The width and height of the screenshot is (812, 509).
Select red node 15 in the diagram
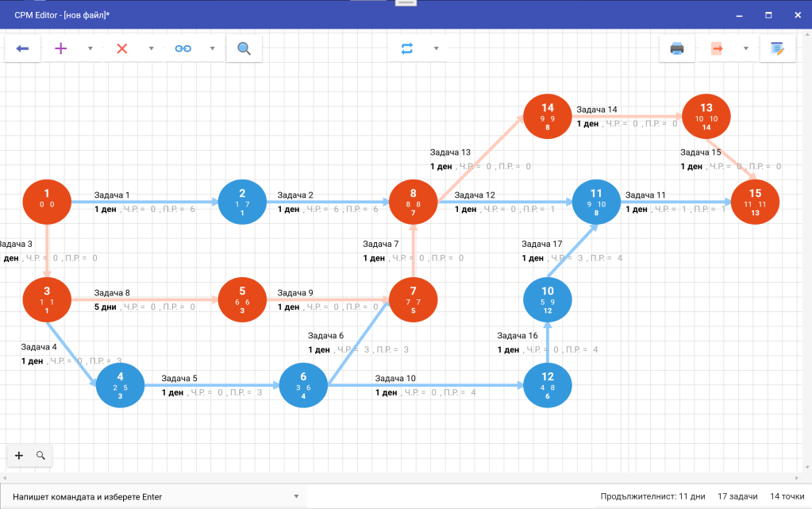[x=754, y=202]
